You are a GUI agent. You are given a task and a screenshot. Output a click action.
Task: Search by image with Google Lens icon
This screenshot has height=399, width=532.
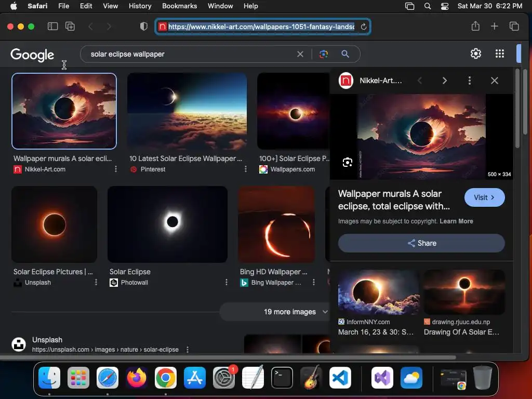coord(324,54)
